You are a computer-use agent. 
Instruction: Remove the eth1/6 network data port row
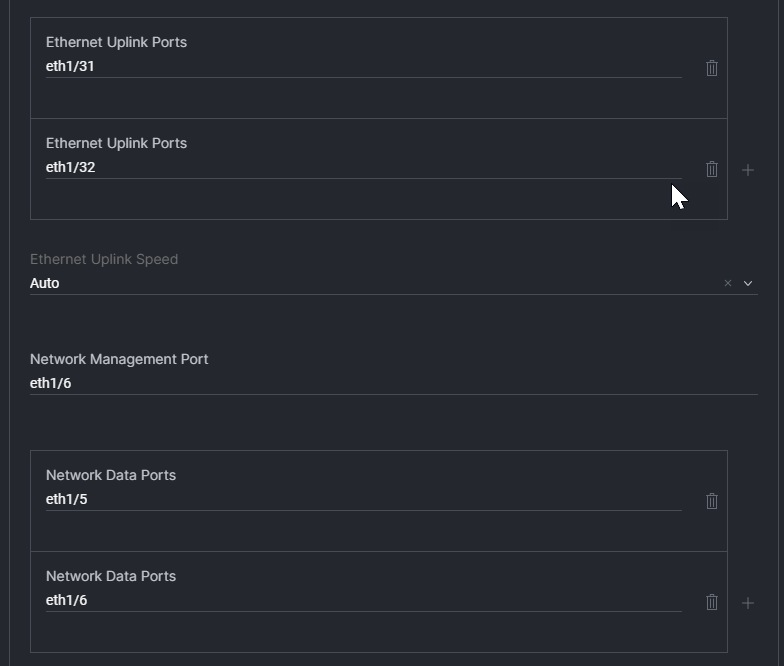coord(712,602)
